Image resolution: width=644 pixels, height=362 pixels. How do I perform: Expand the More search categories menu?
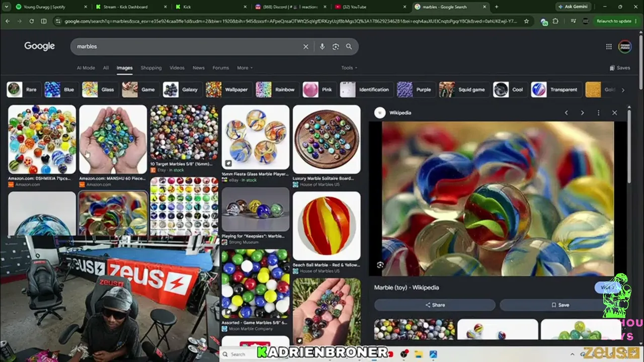245,68
